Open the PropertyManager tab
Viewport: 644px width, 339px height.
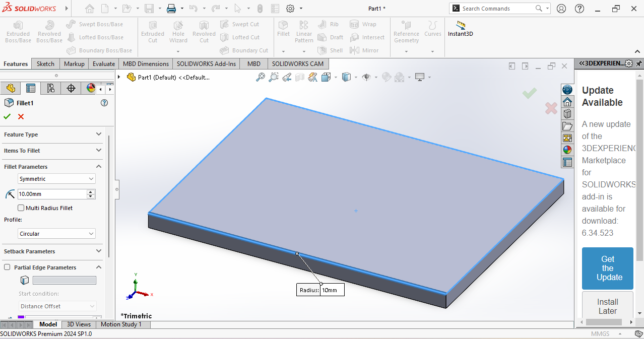(x=31, y=88)
